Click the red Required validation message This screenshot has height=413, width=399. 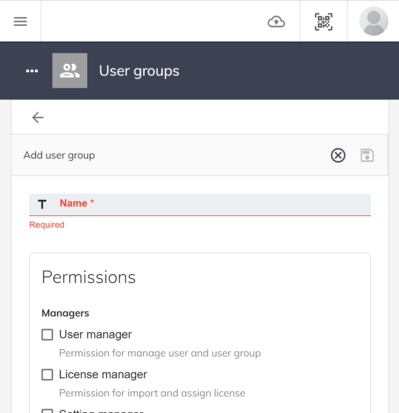coord(47,225)
